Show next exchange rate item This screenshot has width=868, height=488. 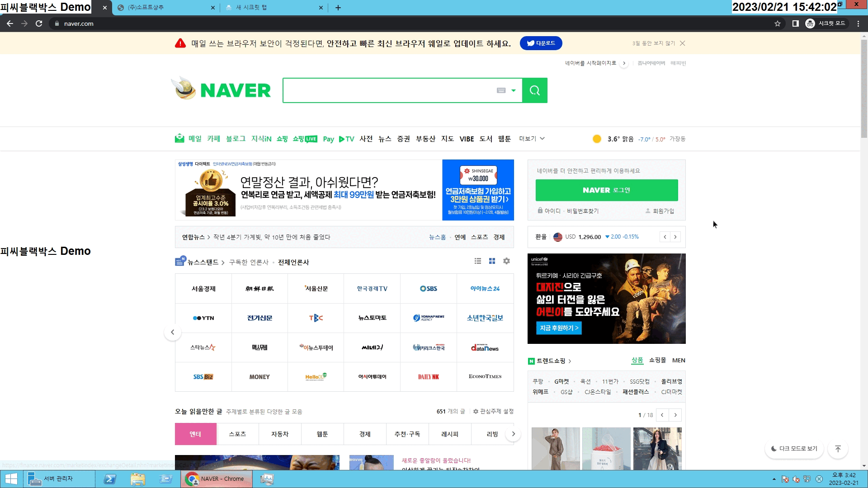pos(675,237)
